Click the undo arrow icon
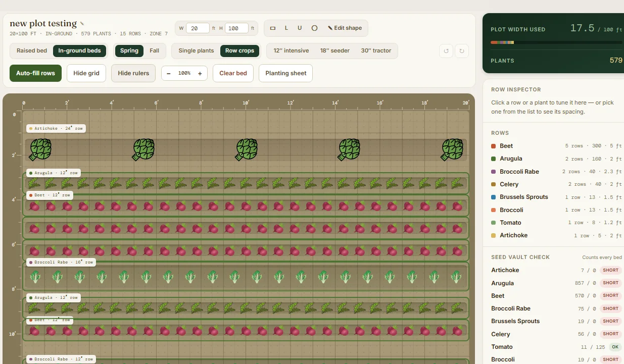 pyautogui.click(x=446, y=51)
